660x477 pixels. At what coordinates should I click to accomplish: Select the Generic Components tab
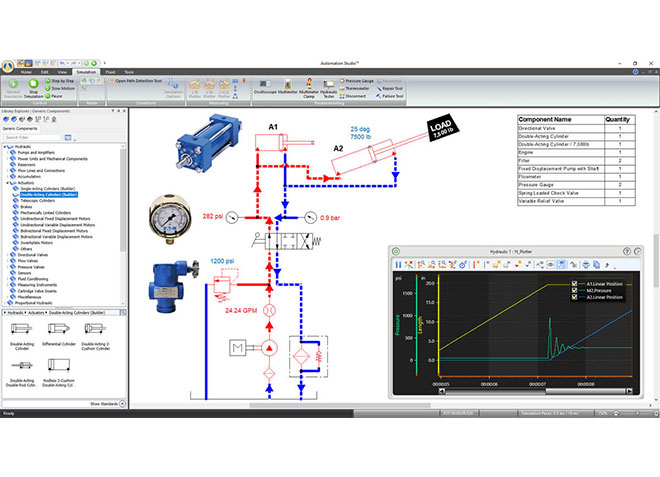point(20,128)
